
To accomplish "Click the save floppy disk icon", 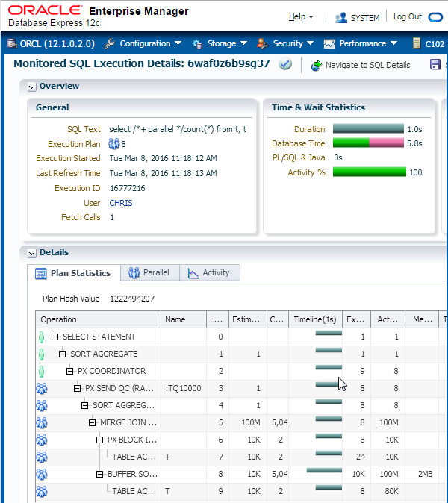I will pos(435,64).
